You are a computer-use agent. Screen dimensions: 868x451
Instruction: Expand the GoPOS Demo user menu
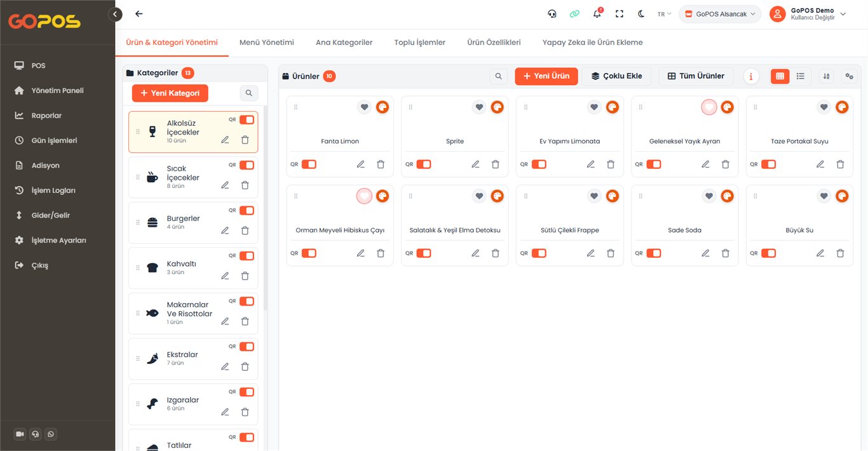point(808,14)
